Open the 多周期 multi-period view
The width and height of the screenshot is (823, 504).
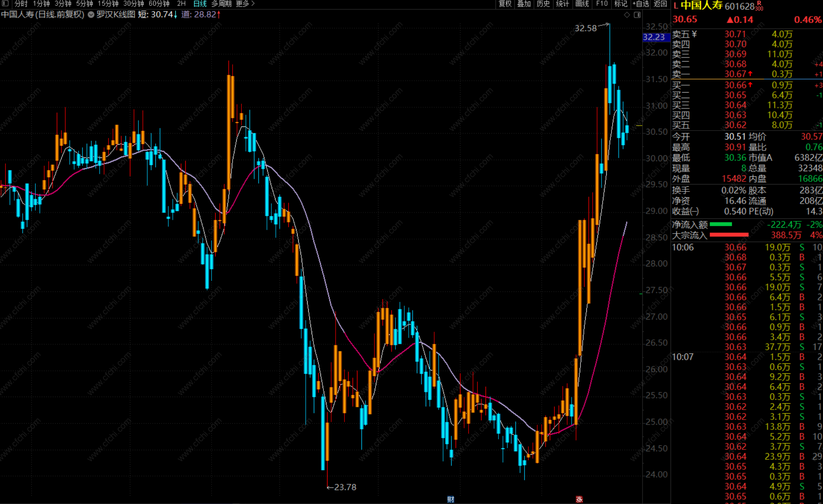(x=221, y=4)
